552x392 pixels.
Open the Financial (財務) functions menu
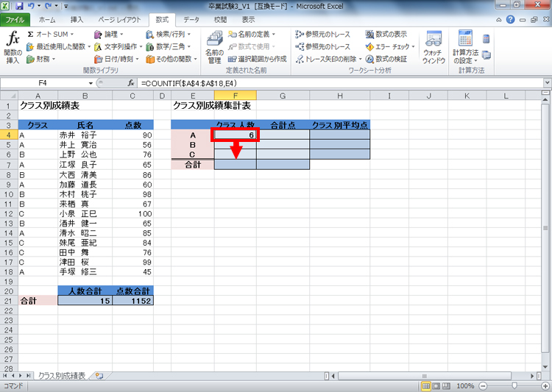coord(40,59)
